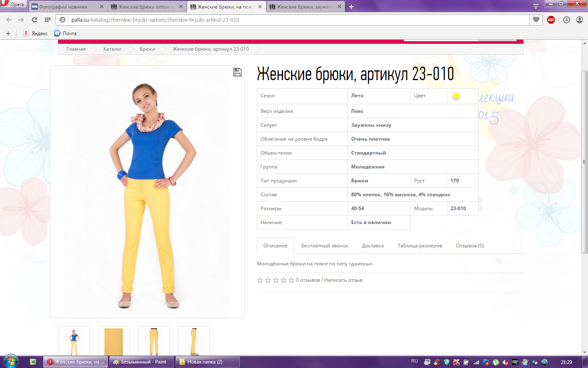Switch to the Женские брюки, заужены tab
Screen dimensions: 588x368
coord(305,7)
